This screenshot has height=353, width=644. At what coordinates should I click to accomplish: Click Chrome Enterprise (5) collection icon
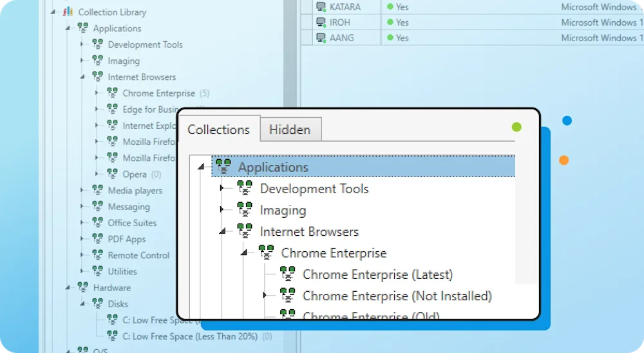coord(113,93)
